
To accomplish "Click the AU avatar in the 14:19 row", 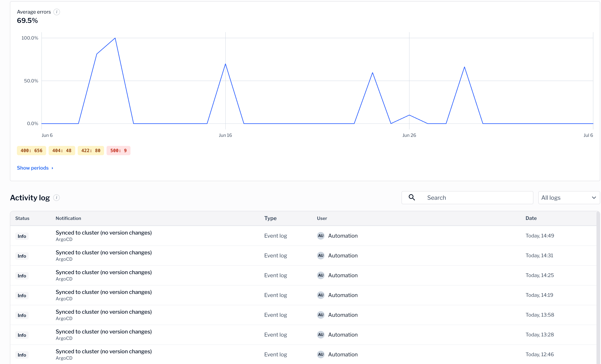I will (320, 295).
